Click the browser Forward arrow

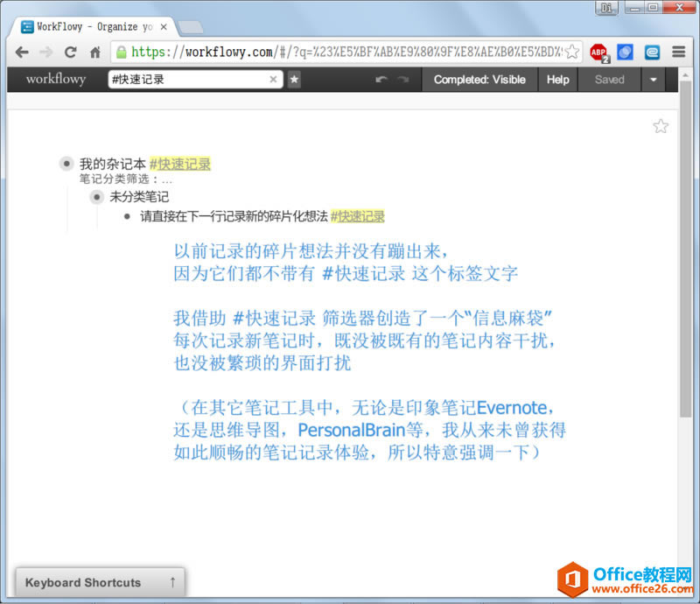46,53
